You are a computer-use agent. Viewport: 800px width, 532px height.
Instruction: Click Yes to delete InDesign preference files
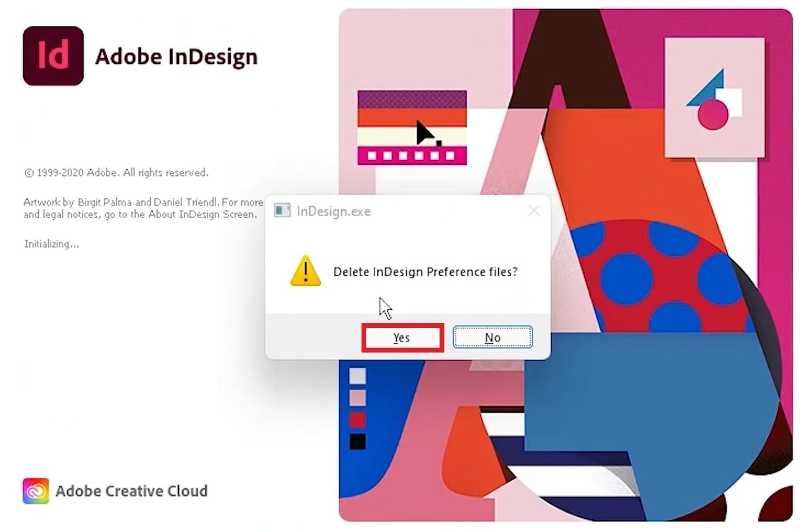coord(402,338)
